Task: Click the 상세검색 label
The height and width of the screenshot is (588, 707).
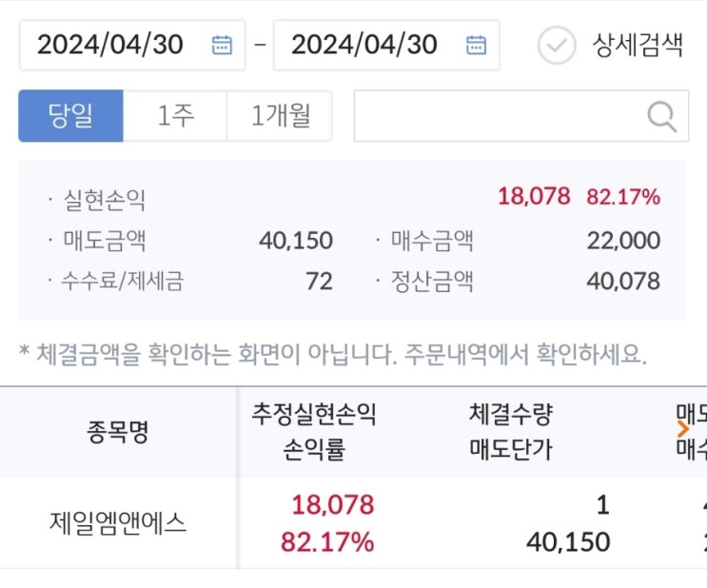Action: click(x=638, y=45)
